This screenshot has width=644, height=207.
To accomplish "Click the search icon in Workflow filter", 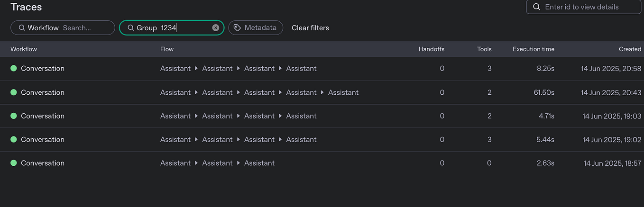I will point(22,28).
